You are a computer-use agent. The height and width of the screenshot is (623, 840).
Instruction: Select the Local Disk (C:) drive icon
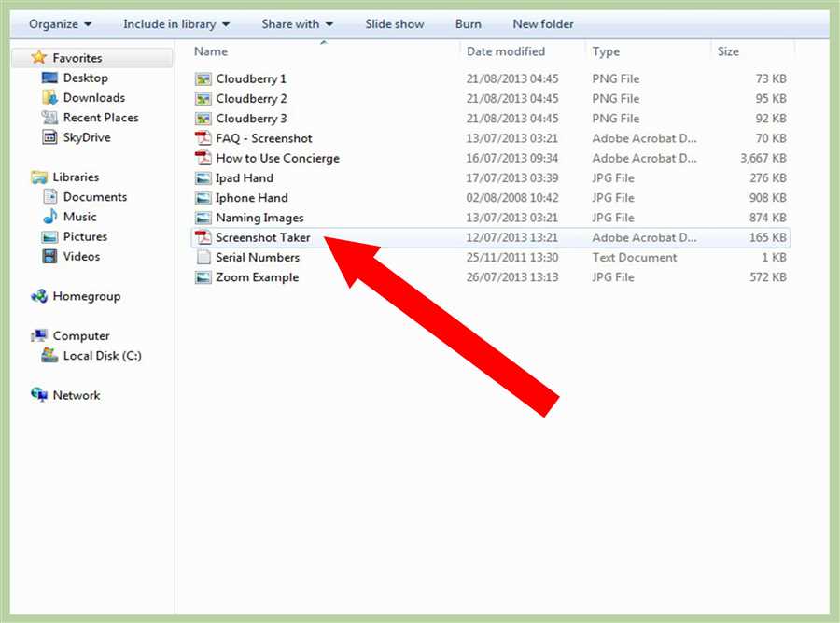49,356
